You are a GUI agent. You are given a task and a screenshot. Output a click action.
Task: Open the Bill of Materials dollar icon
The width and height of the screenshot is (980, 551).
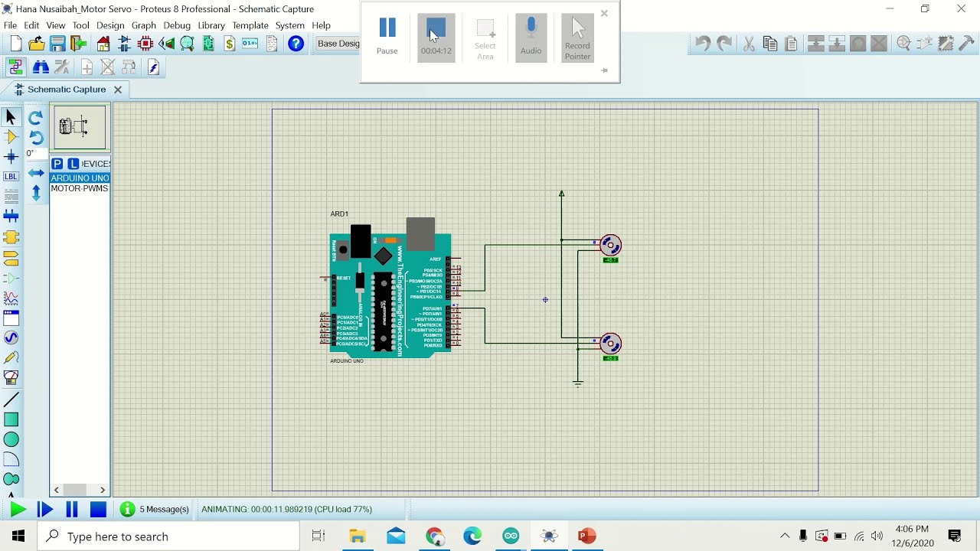tap(229, 44)
